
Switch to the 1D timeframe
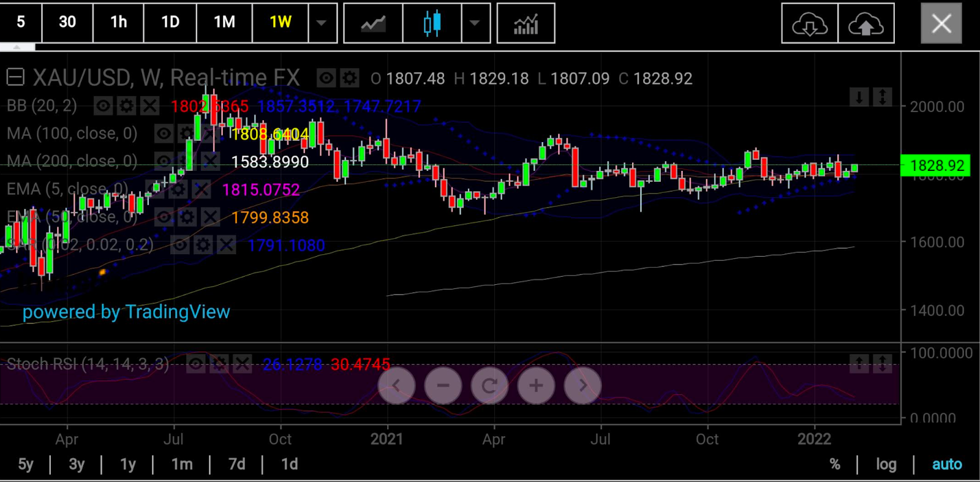tap(170, 23)
